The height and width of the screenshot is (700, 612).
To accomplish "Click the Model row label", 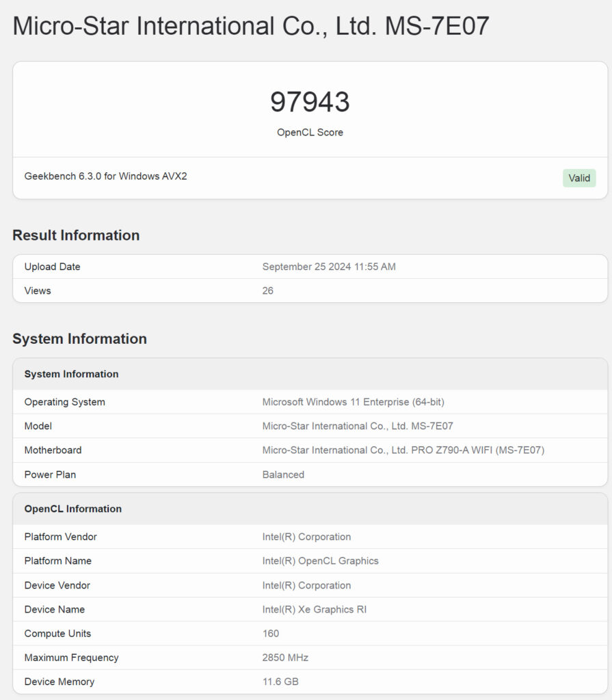I will click(38, 427).
